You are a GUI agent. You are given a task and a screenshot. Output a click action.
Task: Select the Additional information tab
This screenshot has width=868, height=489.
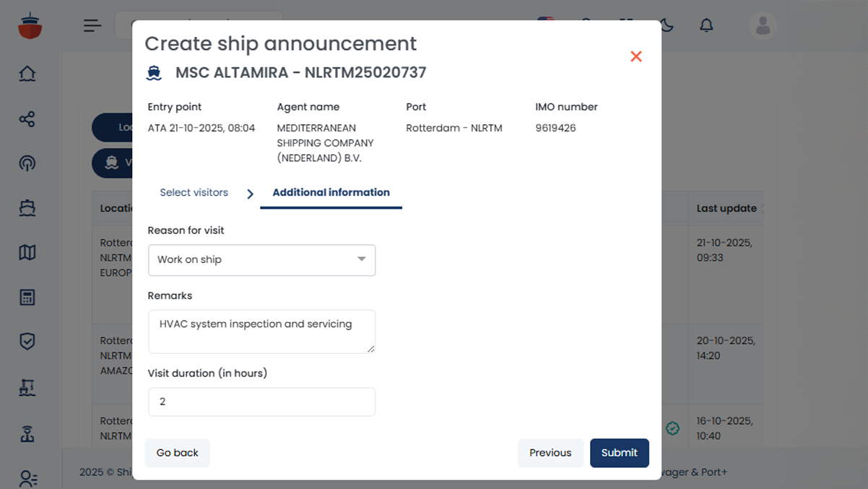(x=331, y=193)
